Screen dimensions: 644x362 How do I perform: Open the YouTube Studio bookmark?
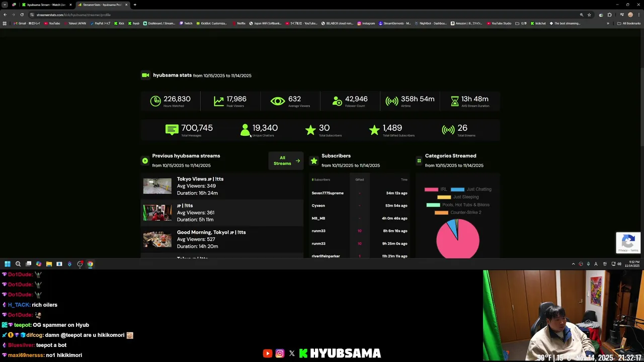coord(499,23)
